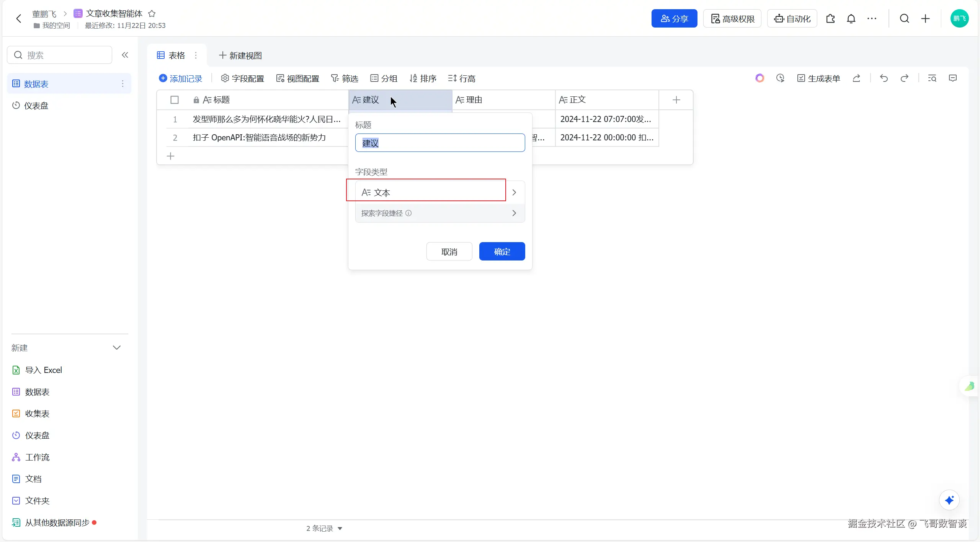This screenshot has height=542, width=980.
Task: Open the comments panel icon
Action: click(953, 78)
